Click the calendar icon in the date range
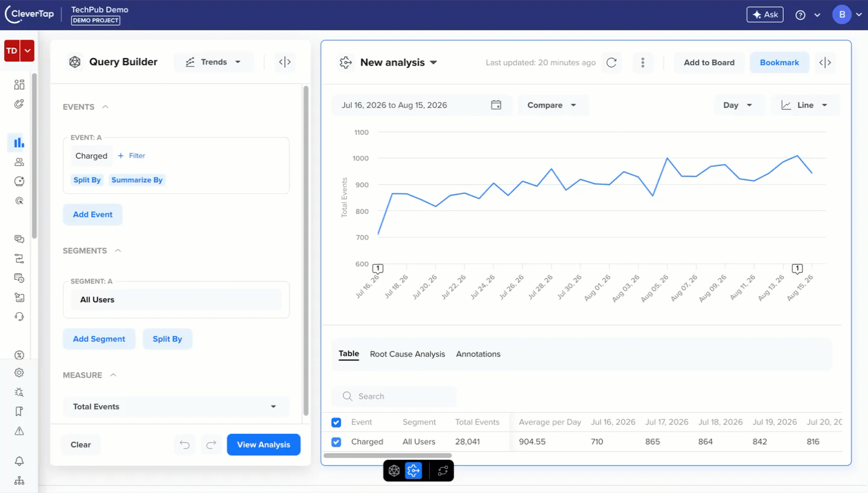The width and height of the screenshot is (868, 493). (496, 105)
